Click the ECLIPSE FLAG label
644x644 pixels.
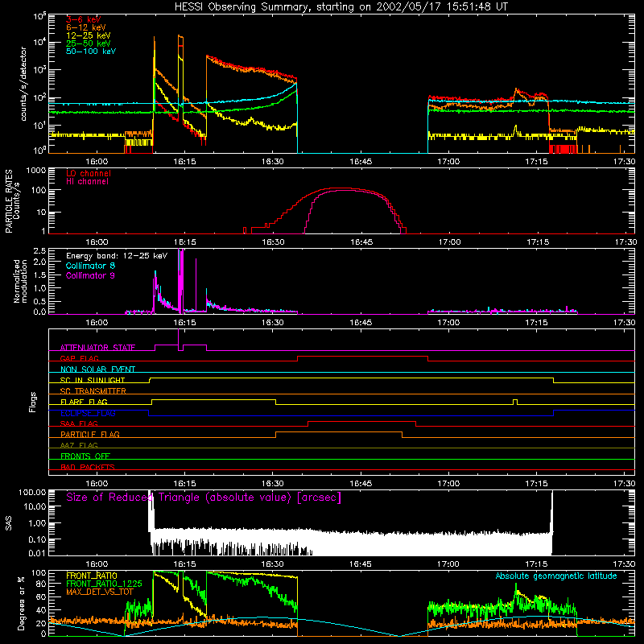[88, 413]
